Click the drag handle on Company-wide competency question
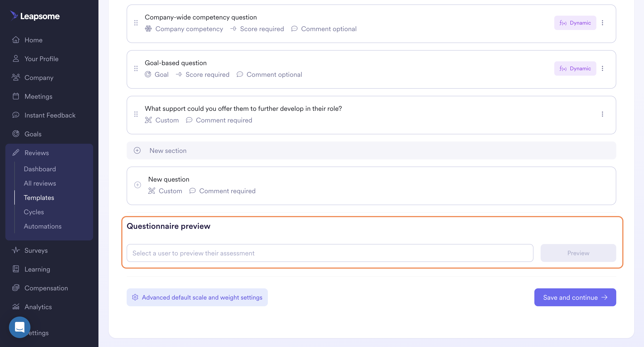 pos(136,23)
